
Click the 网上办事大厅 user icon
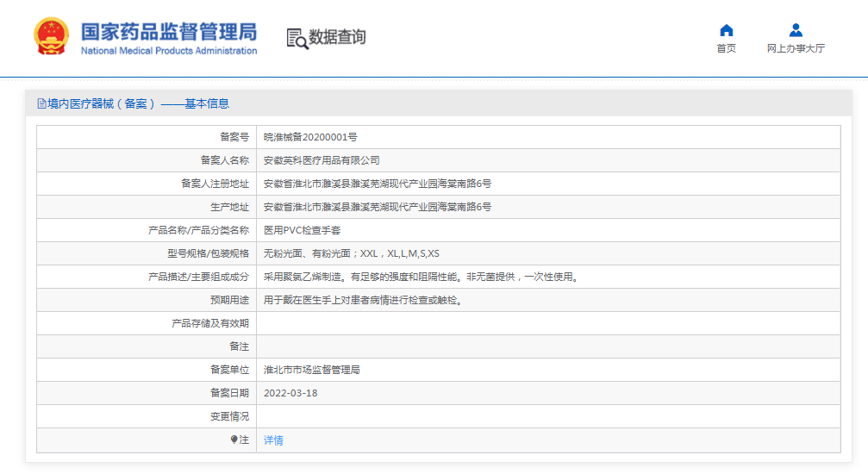click(x=796, y=30)
